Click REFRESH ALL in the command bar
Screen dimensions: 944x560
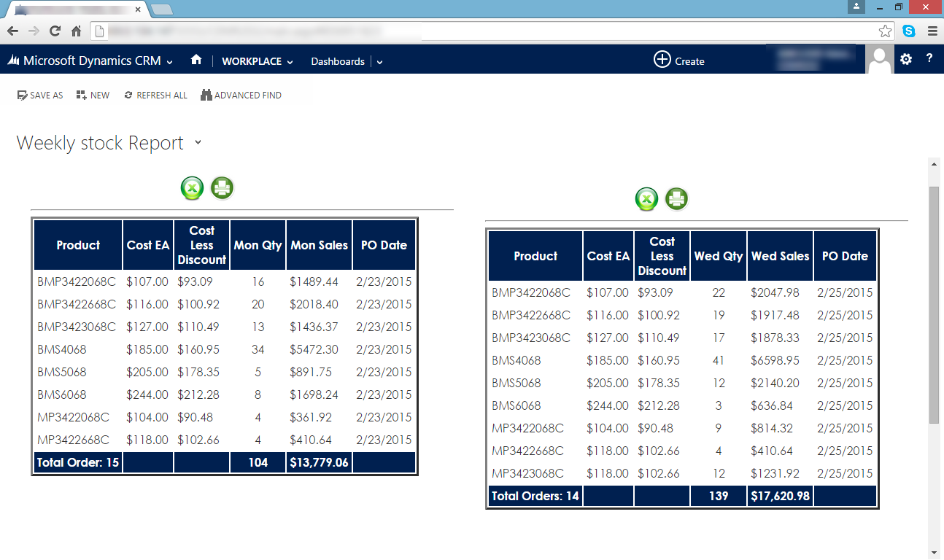click(155, 96)
